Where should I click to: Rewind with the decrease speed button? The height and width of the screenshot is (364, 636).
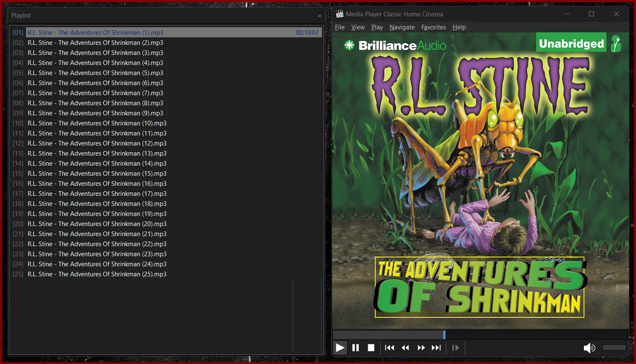click(406, 348)
